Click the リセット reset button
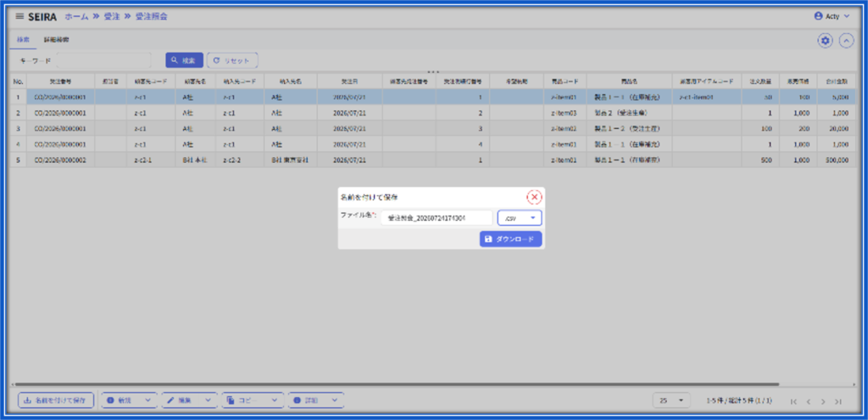This screenshot has width=868, height=420. pos(232,60)
